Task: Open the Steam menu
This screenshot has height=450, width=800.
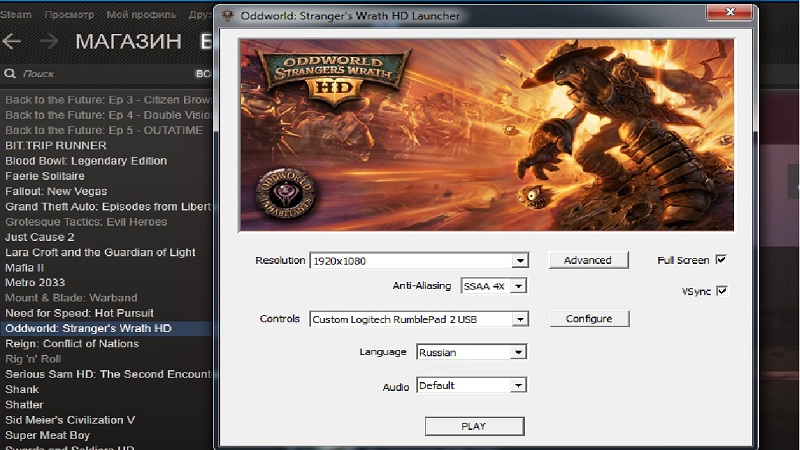Action: [16, 15]
